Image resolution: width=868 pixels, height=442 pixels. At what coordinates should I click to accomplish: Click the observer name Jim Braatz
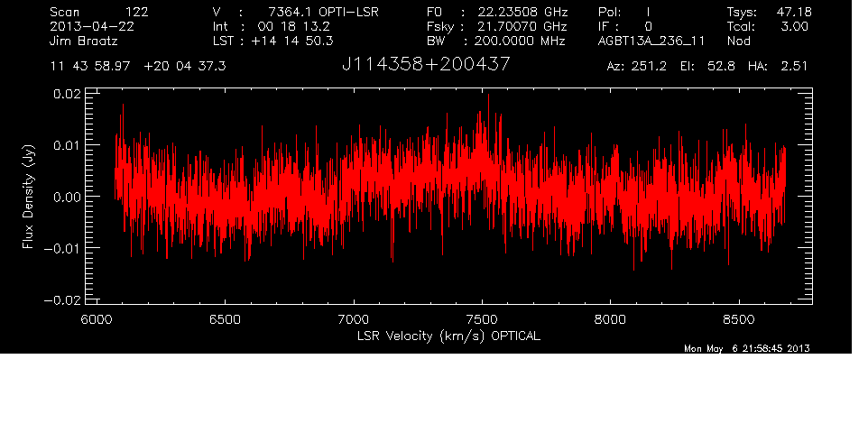point(84,41)
